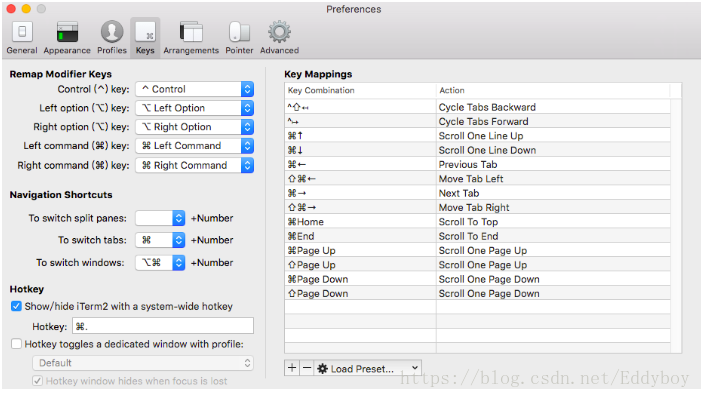Screen dimensions: 701x398
Task: Open the Pointer preferences pane
Action: tap(239, 38)
